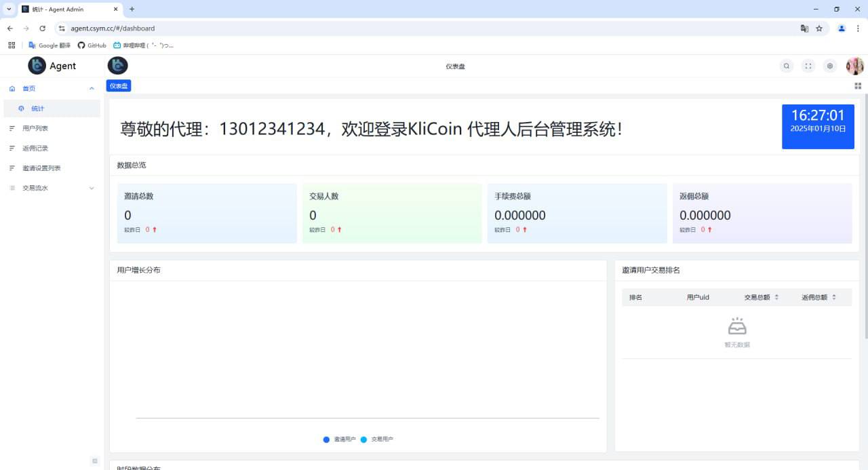Click the home icon next to 首页
The height and width of the screenshot is (470, 868).
click(x=12, y=88)
